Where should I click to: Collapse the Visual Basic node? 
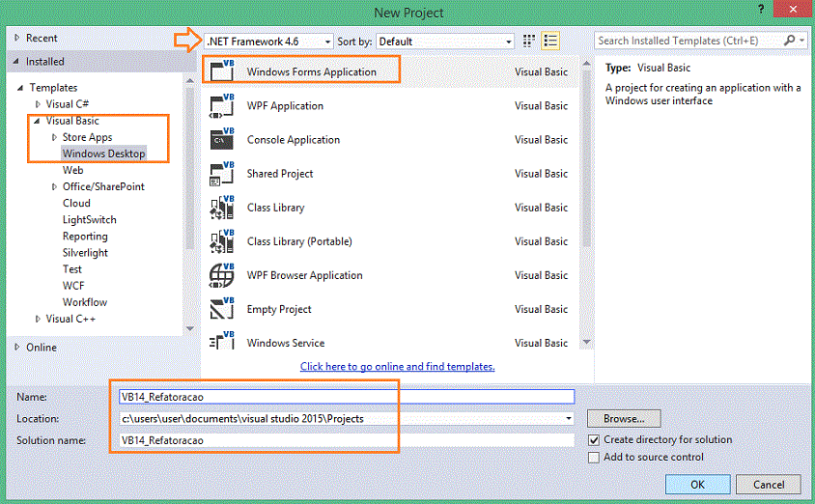37,121
